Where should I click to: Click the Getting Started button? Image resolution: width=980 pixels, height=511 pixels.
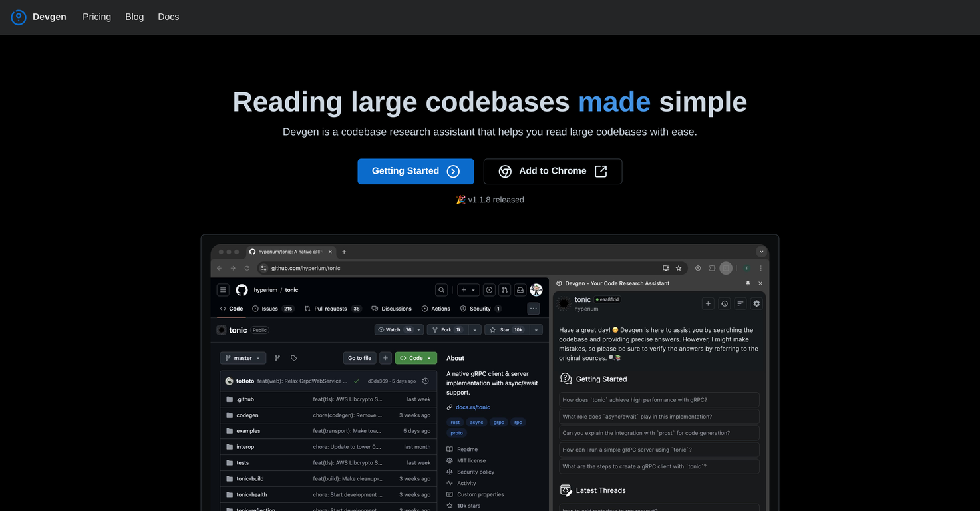(415, 171)
